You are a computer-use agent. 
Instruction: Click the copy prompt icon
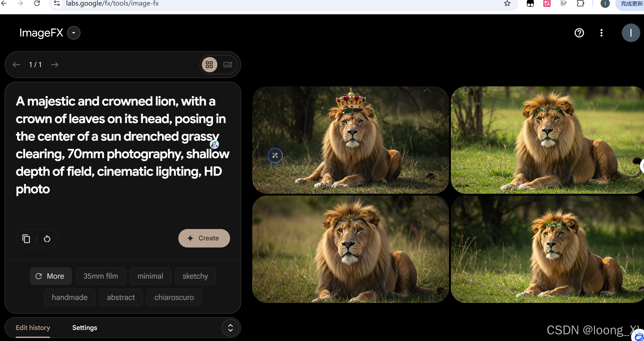coord(26,238)
